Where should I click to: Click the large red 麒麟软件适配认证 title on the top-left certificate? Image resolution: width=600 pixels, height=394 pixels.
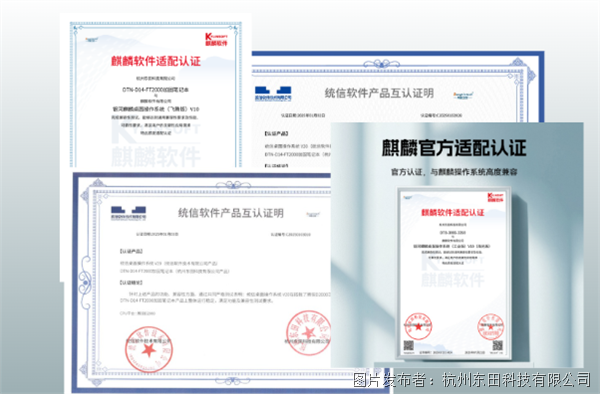[x=156, y=61]
